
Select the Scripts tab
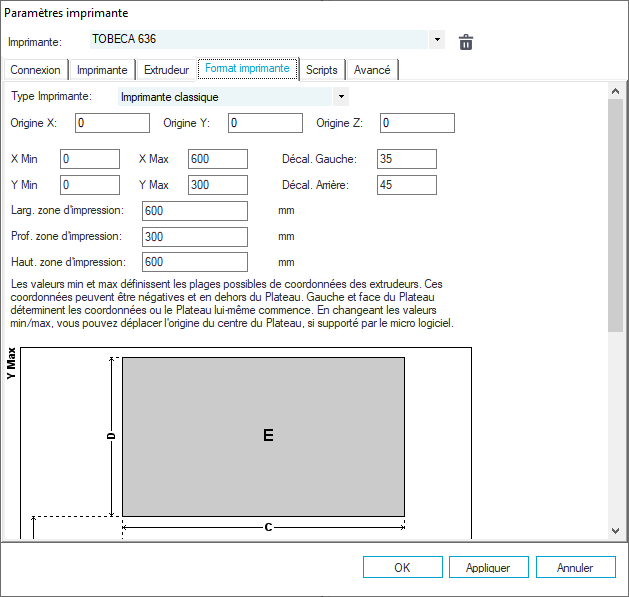322,70
